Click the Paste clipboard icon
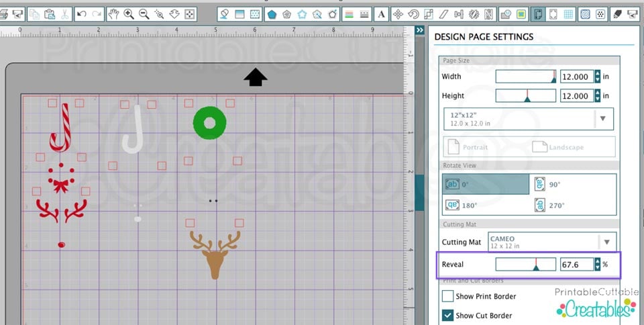Image resolution: width=644 pixels, height=325 pixels. click(x=50, y=14)
